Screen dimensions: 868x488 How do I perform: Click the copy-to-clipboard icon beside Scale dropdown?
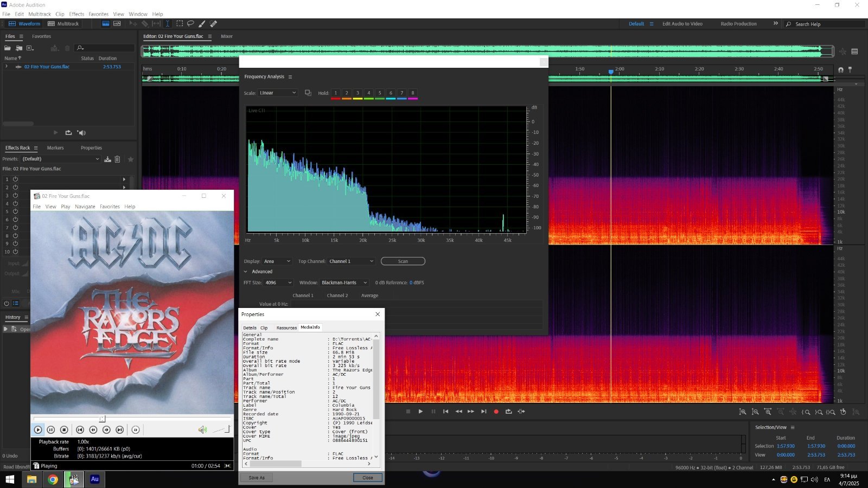(x=308, y=93)
